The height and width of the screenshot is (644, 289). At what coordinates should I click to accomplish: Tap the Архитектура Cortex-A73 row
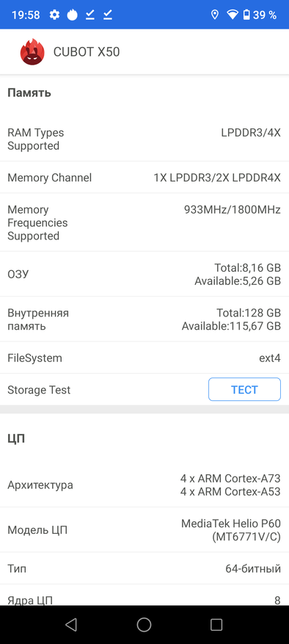click(x=144, y=485)
